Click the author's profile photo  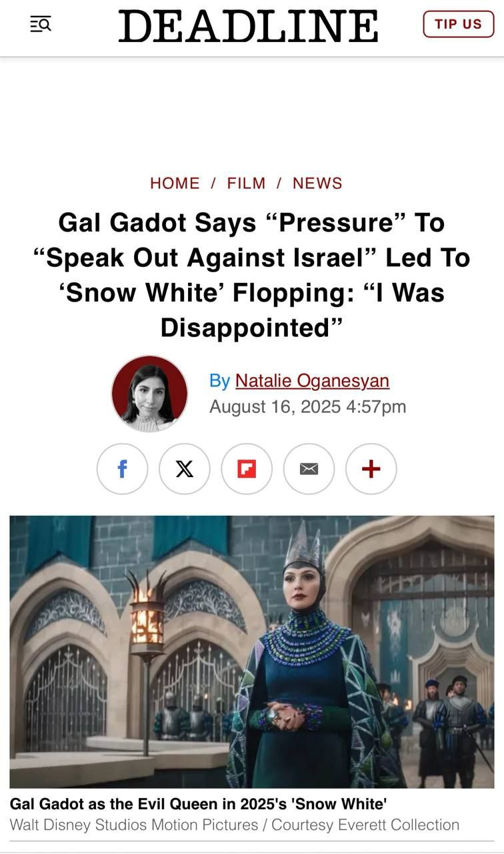coord(149,394)
